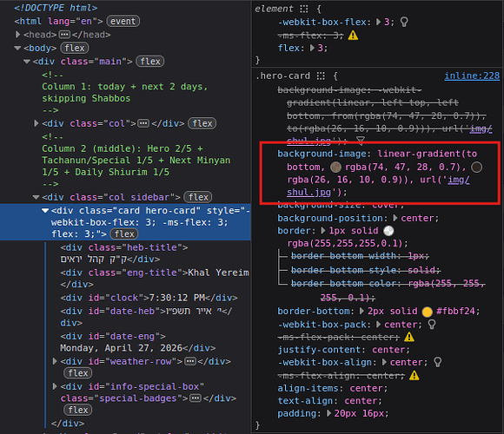Viewport: 504px width, 434px height.
Task: Expand border shorthand value arrow
Action: coord(323,231)
